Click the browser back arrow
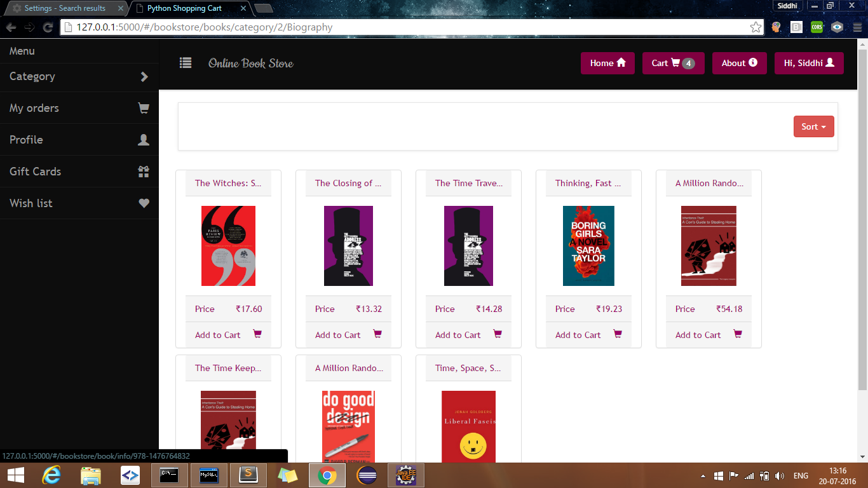 point(11,27)
